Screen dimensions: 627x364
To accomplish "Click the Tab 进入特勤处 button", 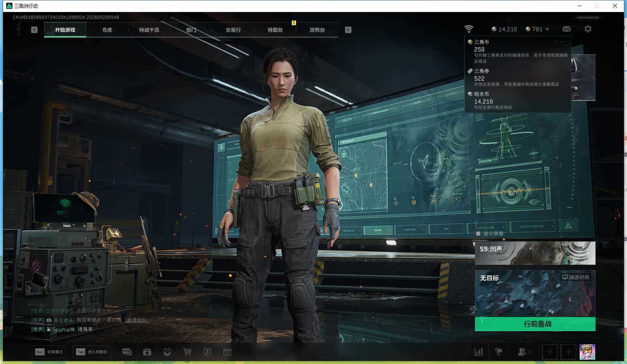I will (92, 352).
